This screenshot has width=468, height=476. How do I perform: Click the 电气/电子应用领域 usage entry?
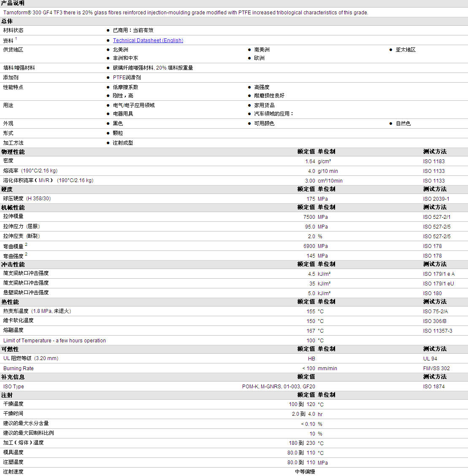coord(134,106)
